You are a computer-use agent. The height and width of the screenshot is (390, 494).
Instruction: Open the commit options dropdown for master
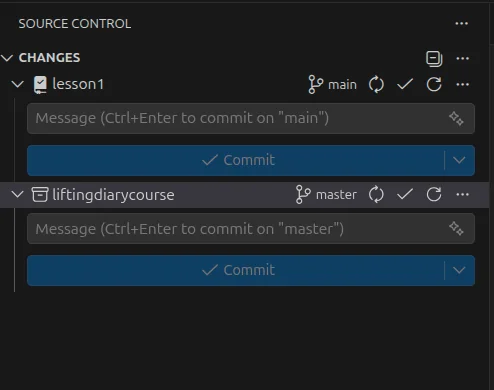coord(459,270)
